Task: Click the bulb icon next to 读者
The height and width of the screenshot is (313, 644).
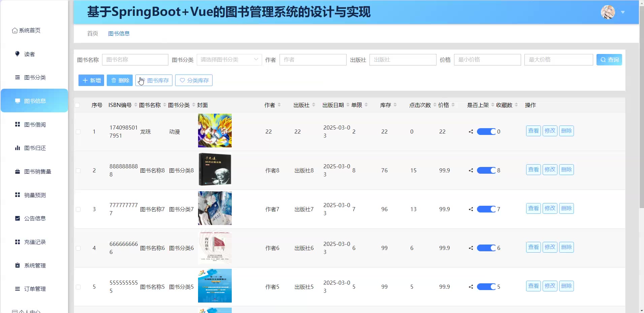Action: coord(18,54)
